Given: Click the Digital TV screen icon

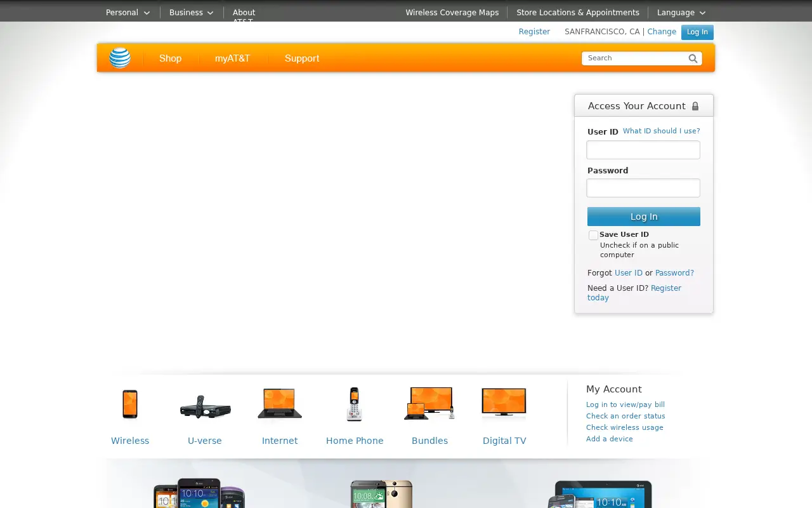Looking at the screenshot, I should [504, 403].
